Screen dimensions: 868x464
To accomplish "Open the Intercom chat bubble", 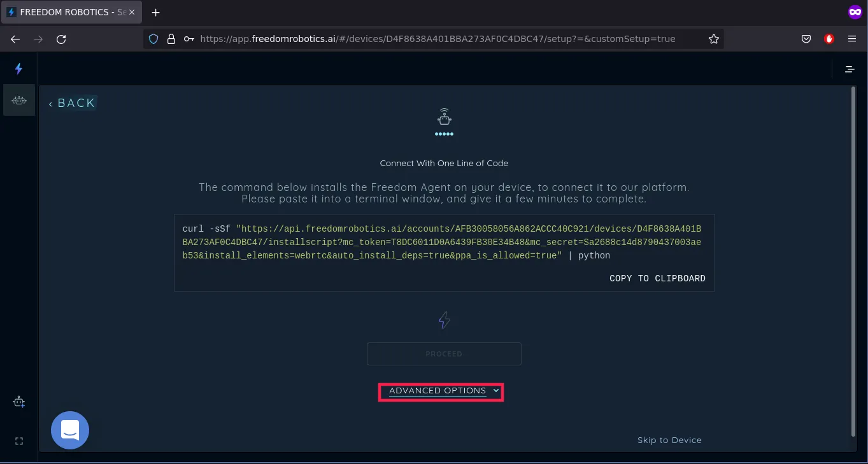I will point(70,430).
